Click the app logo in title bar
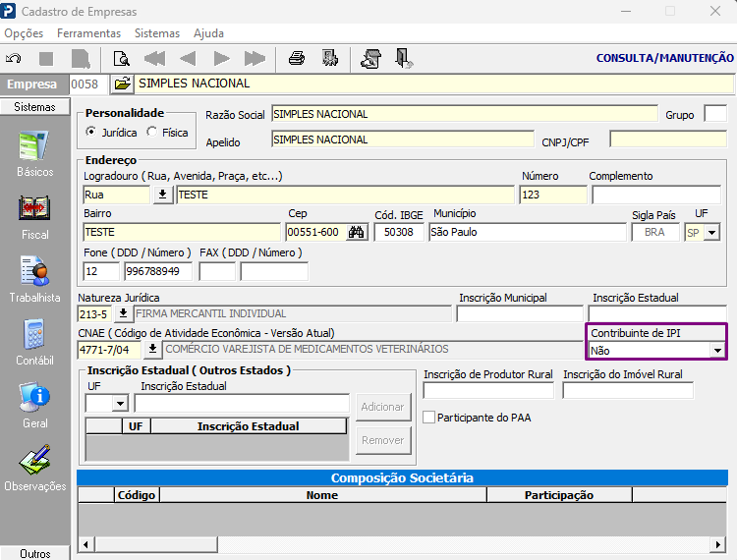Screen dimensions: 737x560 coord(8,11)
